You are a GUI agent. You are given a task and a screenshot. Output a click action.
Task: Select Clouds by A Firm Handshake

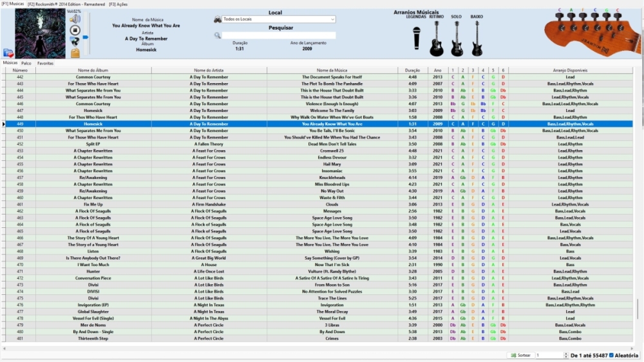point(319,204)
